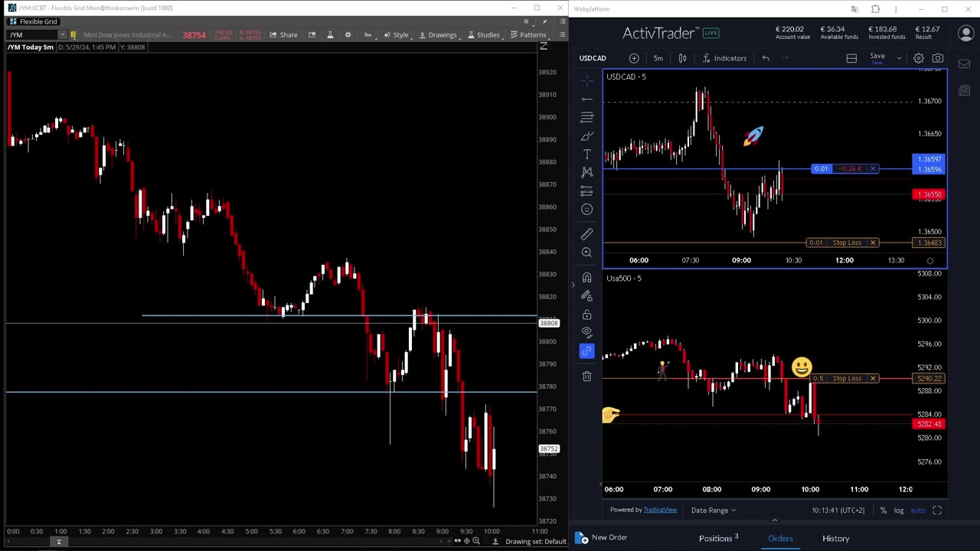980x551 pixels.
Task: Add symbol comparison with plus icon
Action: (x=634, y=58)
